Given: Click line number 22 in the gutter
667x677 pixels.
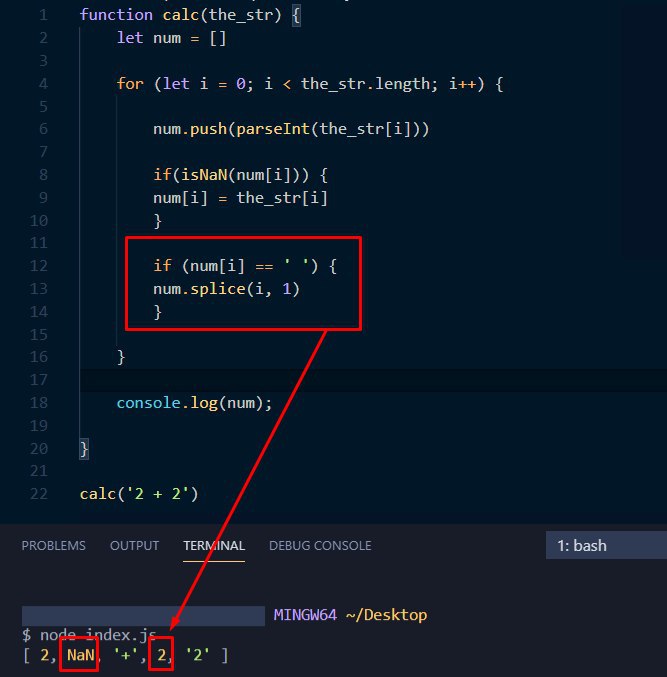Looking at the screenshot, I should click(38, 494).
